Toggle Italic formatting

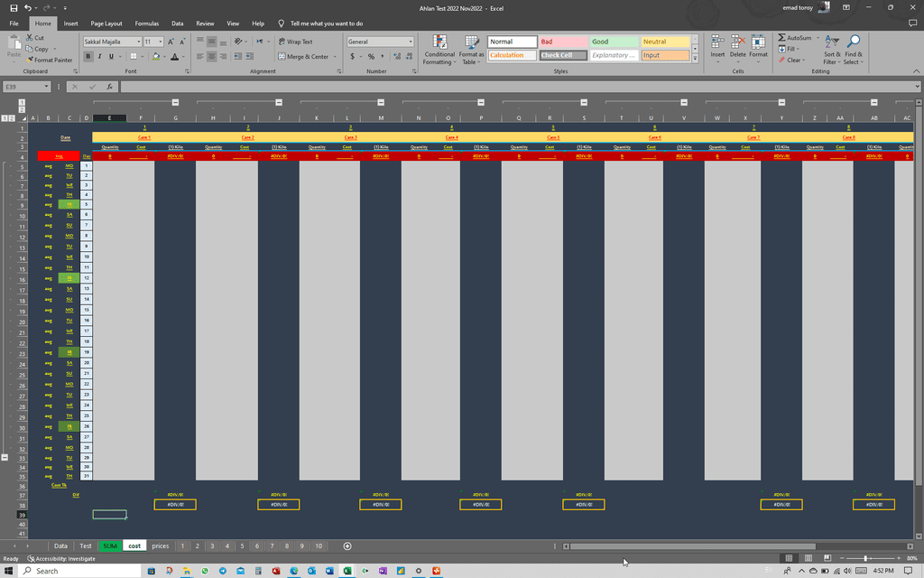(x=99, y=57)
